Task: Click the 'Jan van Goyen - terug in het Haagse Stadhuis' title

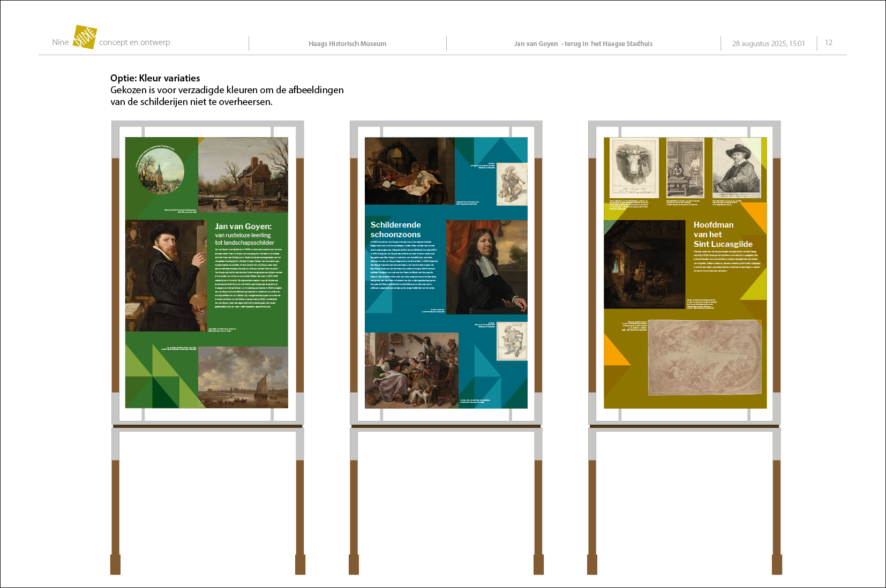Action: pos(583,44)
